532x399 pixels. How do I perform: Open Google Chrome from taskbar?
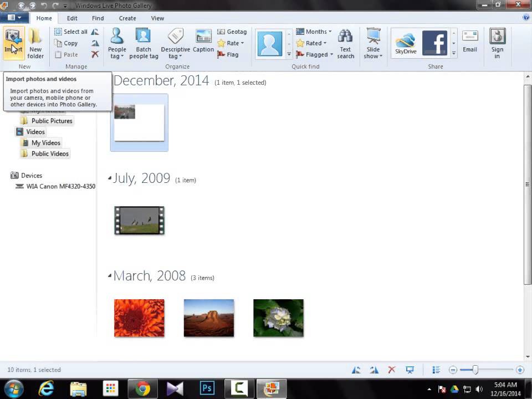[143, 389]
